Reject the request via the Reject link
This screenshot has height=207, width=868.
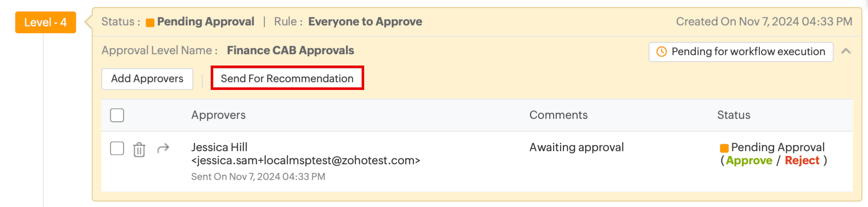point(802,161)
